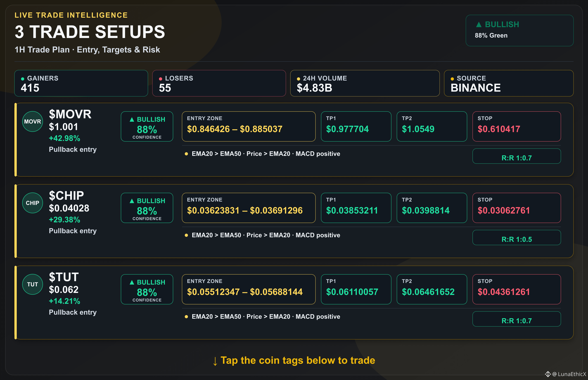Open the $MOVR coin tag
Viewport: 588px width, 380px height.
(x=70, y=114)
